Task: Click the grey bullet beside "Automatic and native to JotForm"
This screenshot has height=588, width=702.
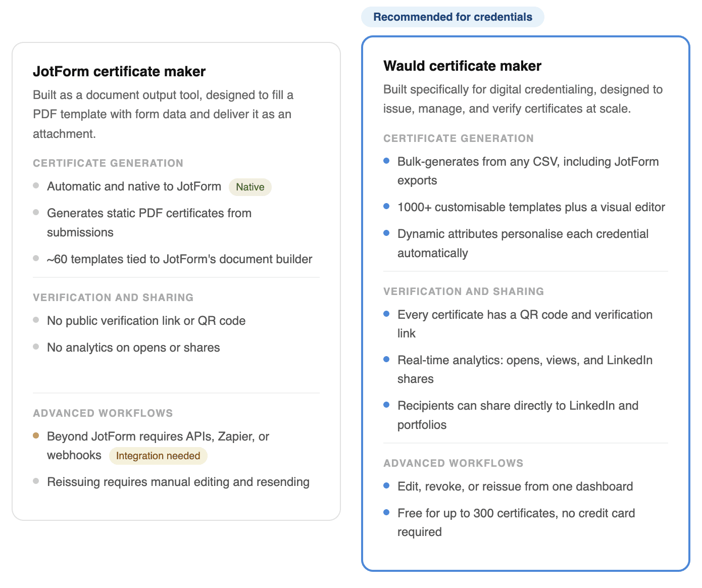Action: tap(36, 185)
